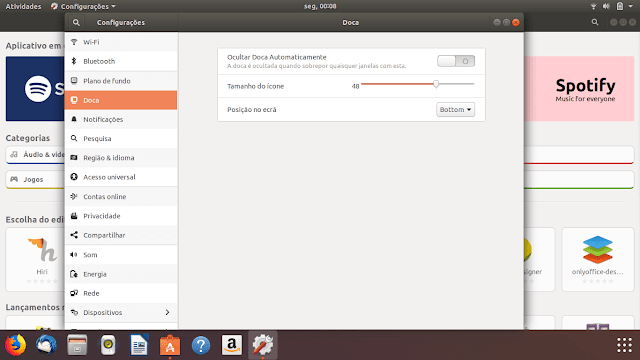640x360 pixels.
Task: Open the Configurações app menu in top bar
Action: pyautogui.click(x=83, y=7)
